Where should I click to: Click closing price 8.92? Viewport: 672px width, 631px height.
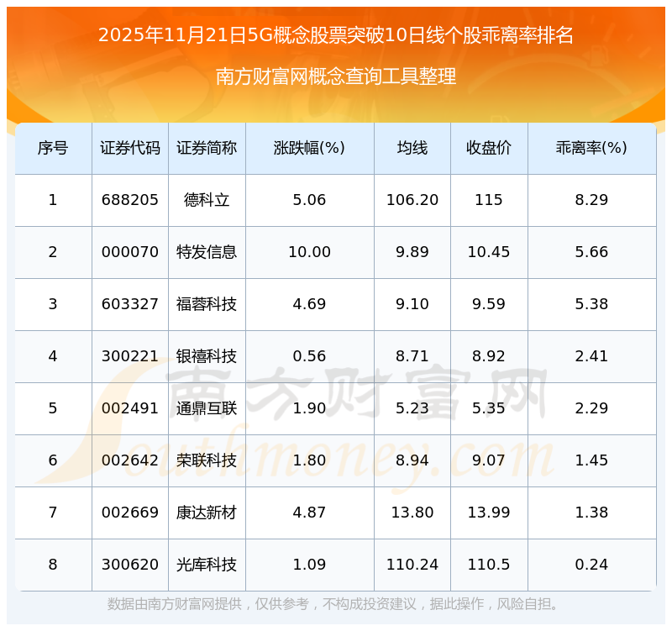tap(489, 356)
